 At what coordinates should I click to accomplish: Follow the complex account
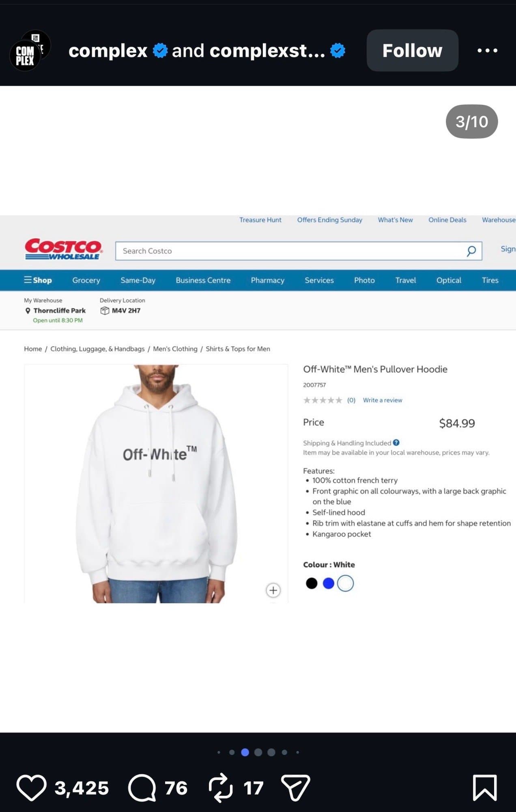[412, 50]
